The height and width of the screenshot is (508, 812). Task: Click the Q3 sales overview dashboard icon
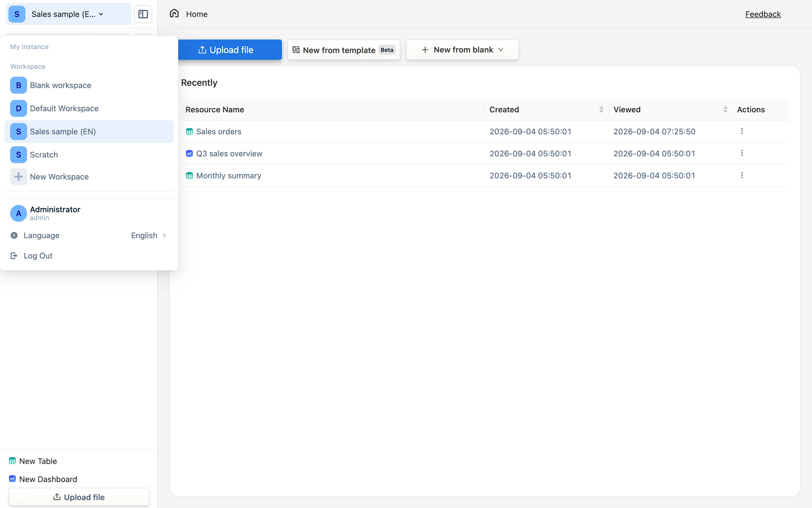189,154
